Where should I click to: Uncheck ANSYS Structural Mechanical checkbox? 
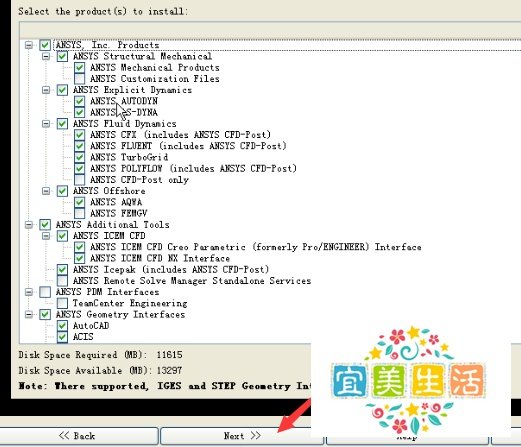pyautogui.click(x=62, y=56)
